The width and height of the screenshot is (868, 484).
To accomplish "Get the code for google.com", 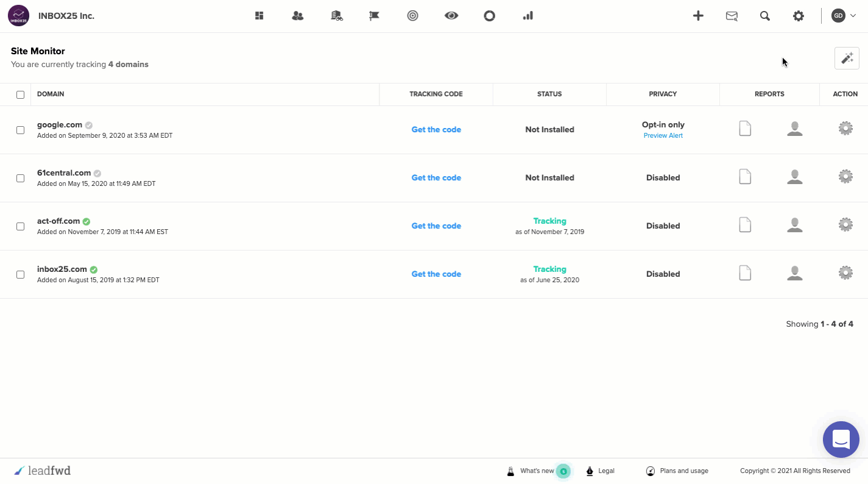I will (436, 129).
